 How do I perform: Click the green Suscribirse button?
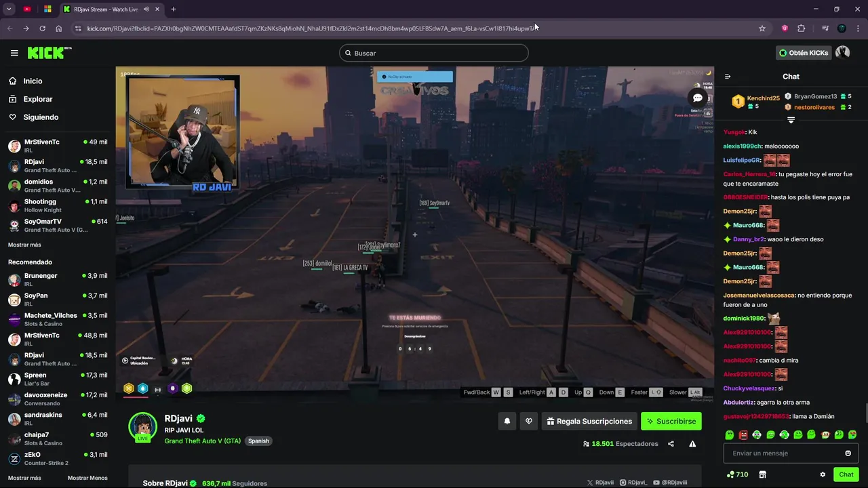pos(671,421)
